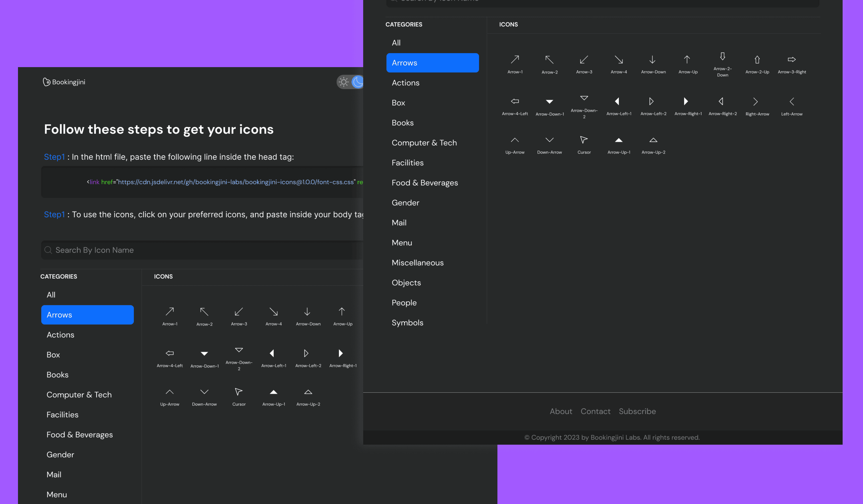Select Symbols category in right list
863x504 pixels.
407,323
